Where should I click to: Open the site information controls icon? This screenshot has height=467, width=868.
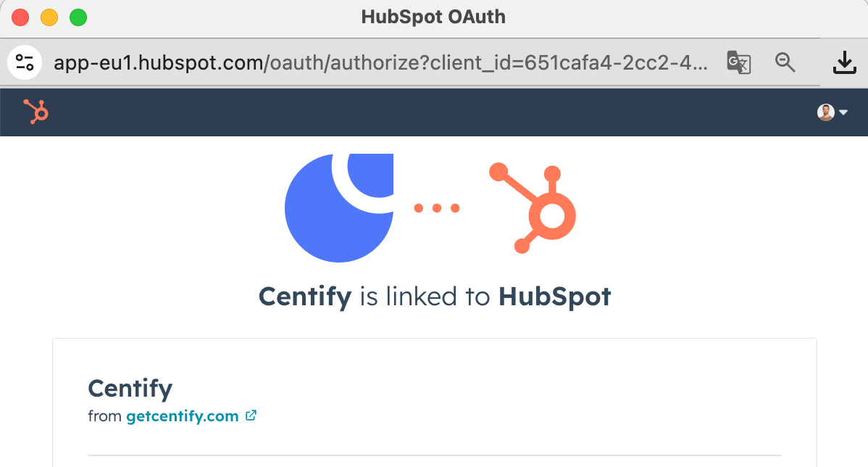point(25,62)
